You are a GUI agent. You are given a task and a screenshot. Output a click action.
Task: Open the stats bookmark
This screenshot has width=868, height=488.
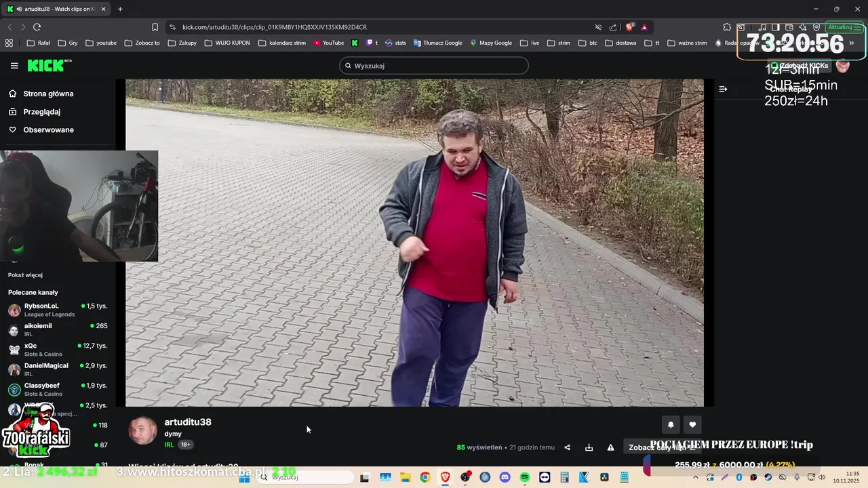pyautogui.click(x=396, y=43)
